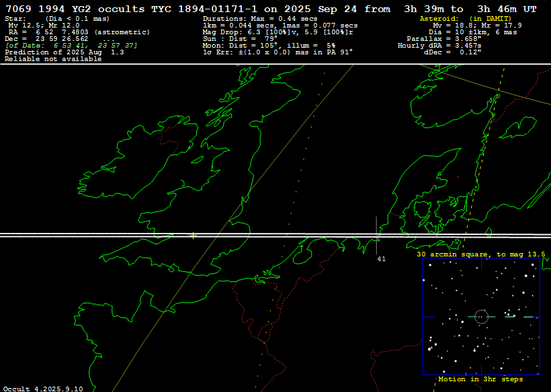
Task: Click the "30 arcmin square, to mag 13.5" caption
Action: click(x=480, y=254)
